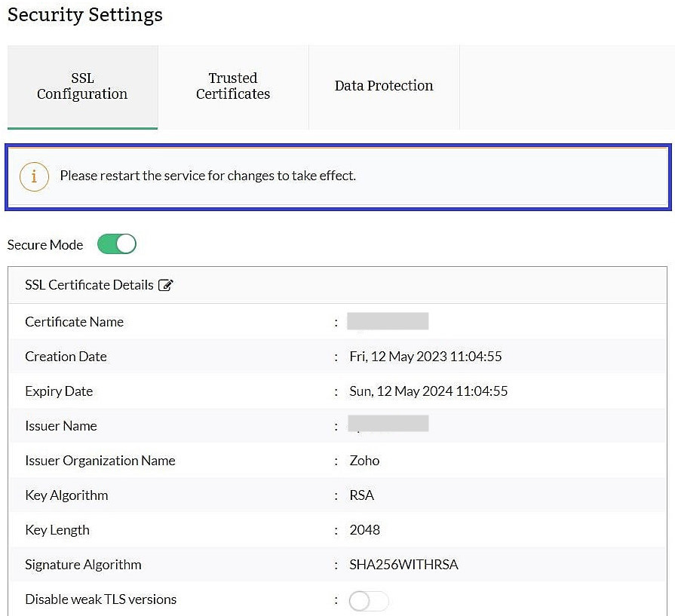
Task: Click the masked Certificate Name value field
Action: pyautogui.click(x=388, y=320)
